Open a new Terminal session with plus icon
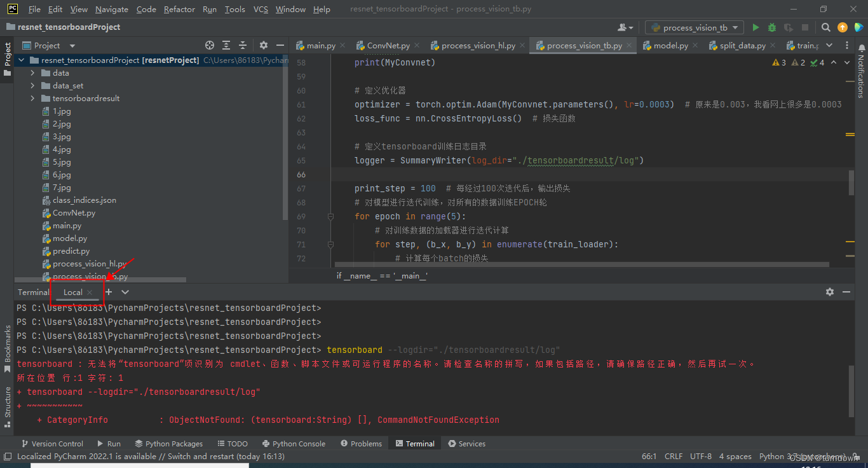 (108, 292)
